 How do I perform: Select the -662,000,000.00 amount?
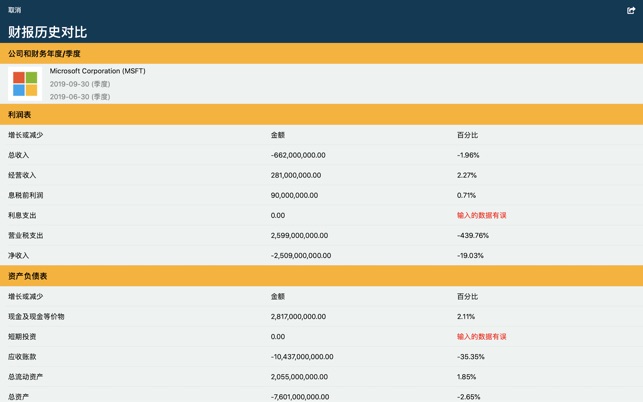(298, 155)
